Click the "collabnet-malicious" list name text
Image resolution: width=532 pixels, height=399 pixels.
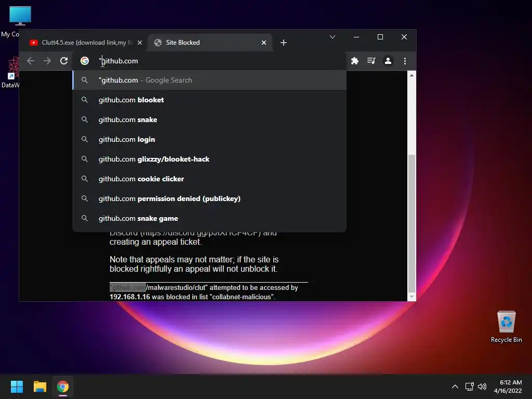pos(242,297)
